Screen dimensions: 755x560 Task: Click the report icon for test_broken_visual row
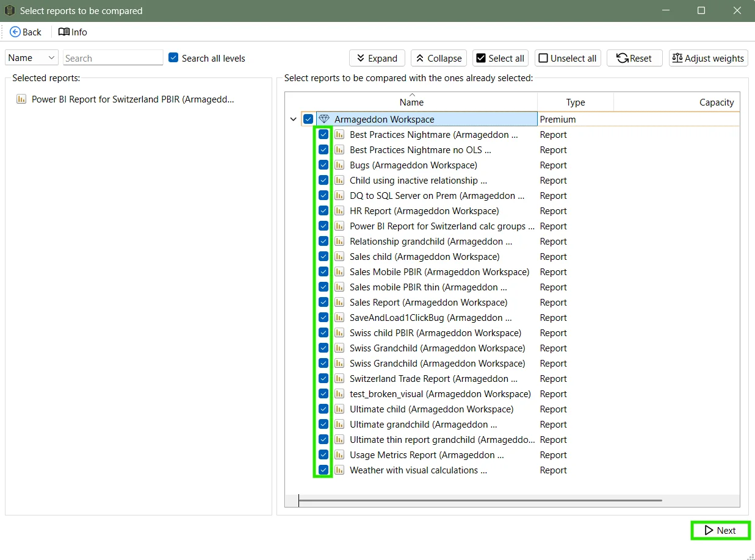(339, 394)
